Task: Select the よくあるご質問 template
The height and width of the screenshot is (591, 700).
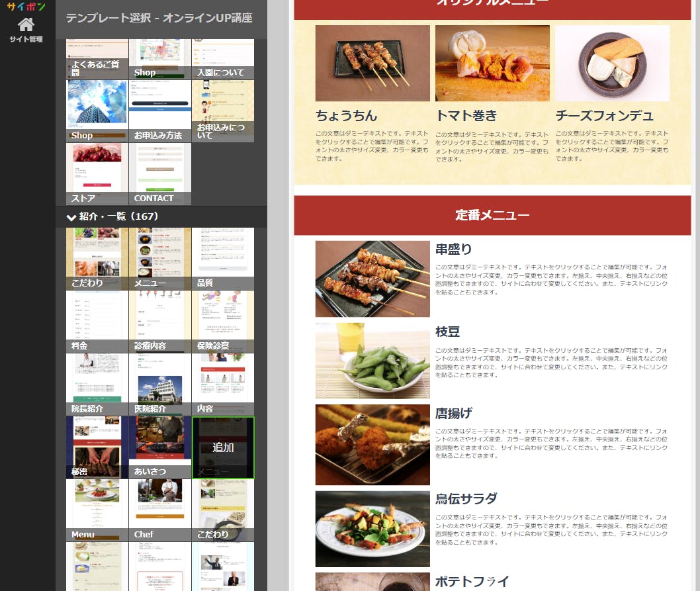Action: pos(97,59)
